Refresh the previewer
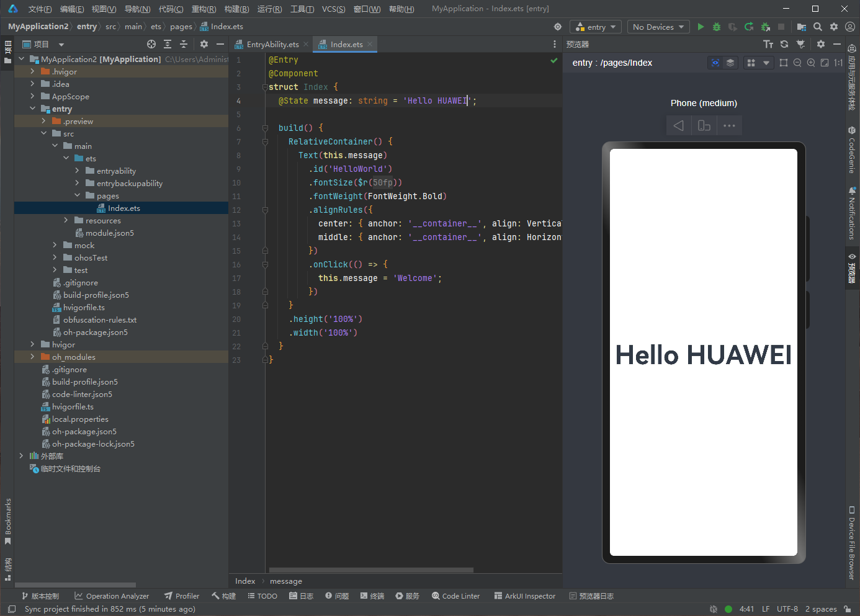860x616 pixels. (784, 44)
